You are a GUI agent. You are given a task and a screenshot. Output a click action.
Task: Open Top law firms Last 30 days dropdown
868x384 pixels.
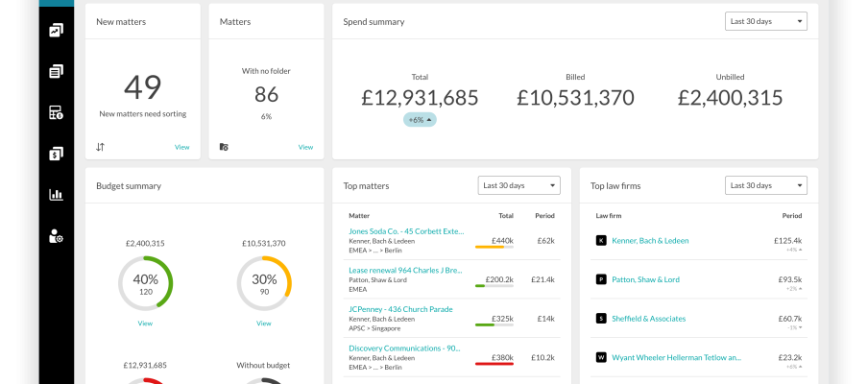point(766,185)
